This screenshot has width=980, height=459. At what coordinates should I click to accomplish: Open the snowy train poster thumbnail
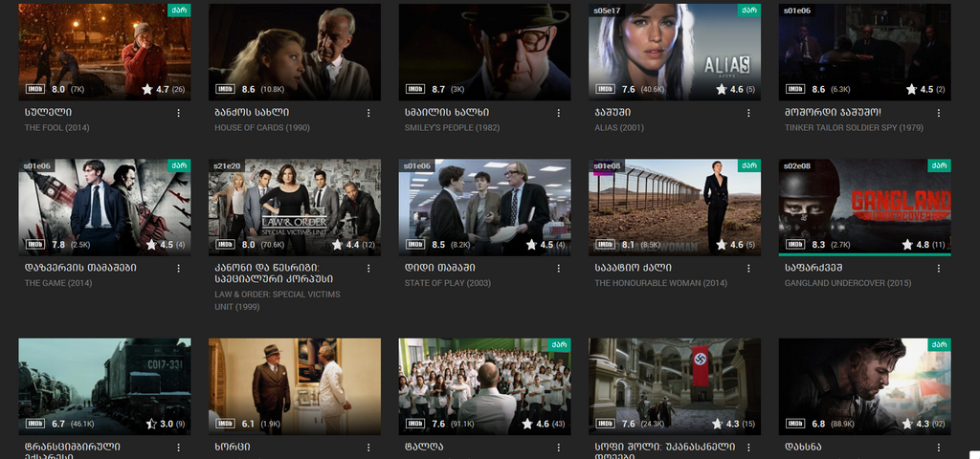click(x=105, y=386)
